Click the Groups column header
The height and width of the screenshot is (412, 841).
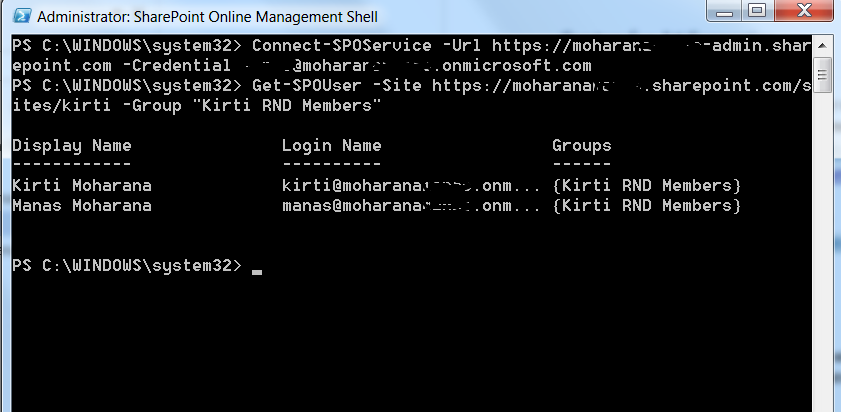[x=582, y=146]
